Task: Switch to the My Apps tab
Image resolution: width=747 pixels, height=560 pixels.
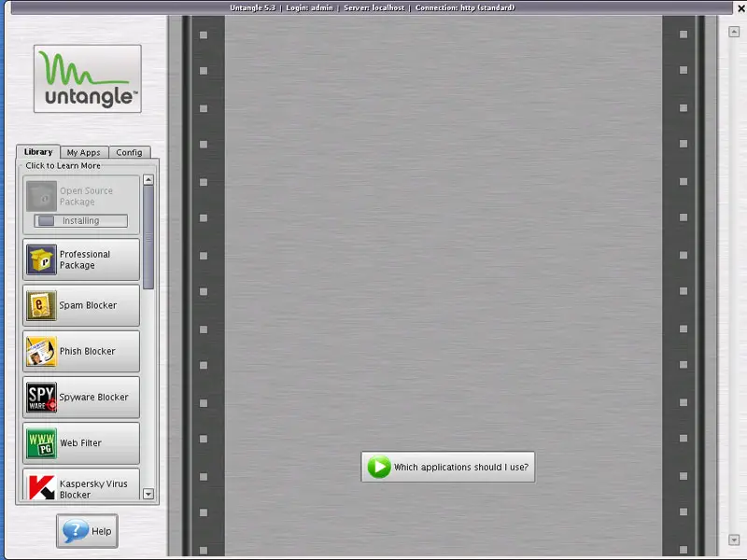Action: coord(84,152)
